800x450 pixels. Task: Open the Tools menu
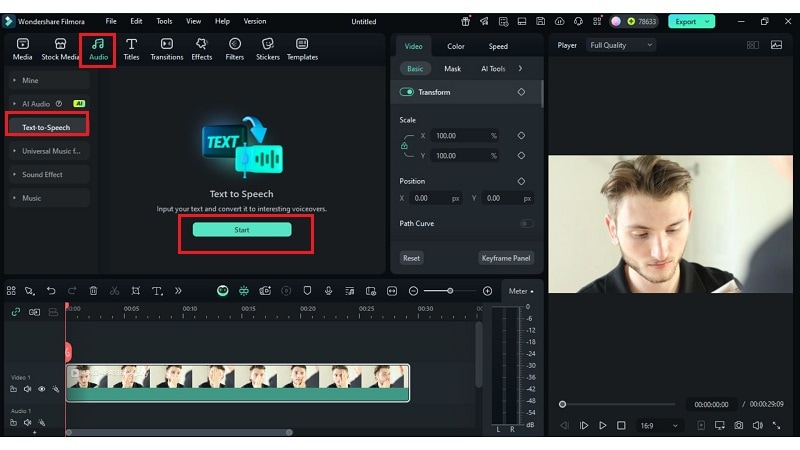164,21
